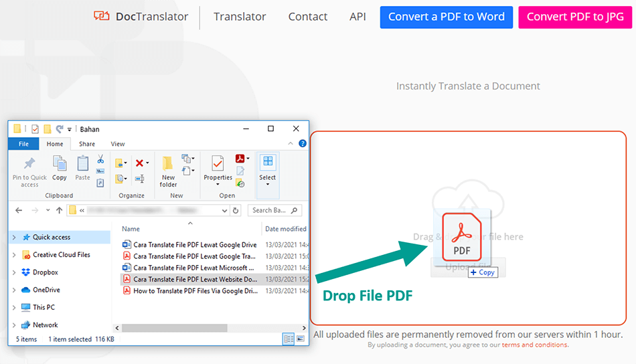Switch to the Share ribbon tab
The width and height of the screenshot is (636, 364).
tap(87, 144)
